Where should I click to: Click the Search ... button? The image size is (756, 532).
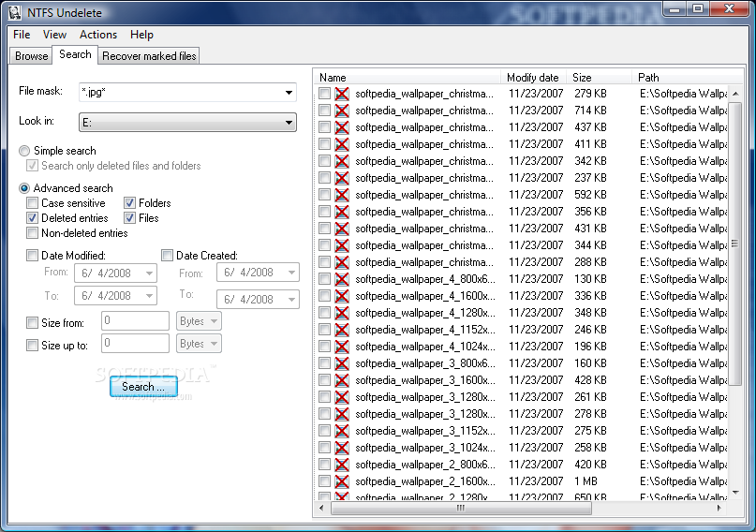[x=143, y=387]
